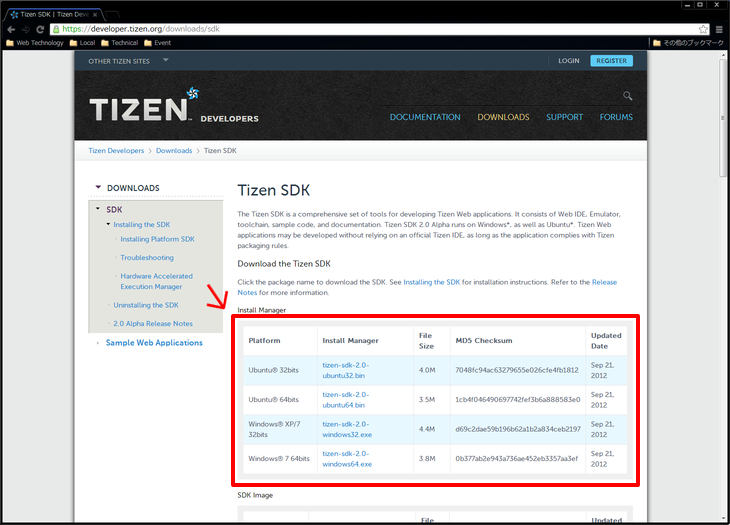Open a new browser tab
Viewport: 730px width, 525px height.
112,15
